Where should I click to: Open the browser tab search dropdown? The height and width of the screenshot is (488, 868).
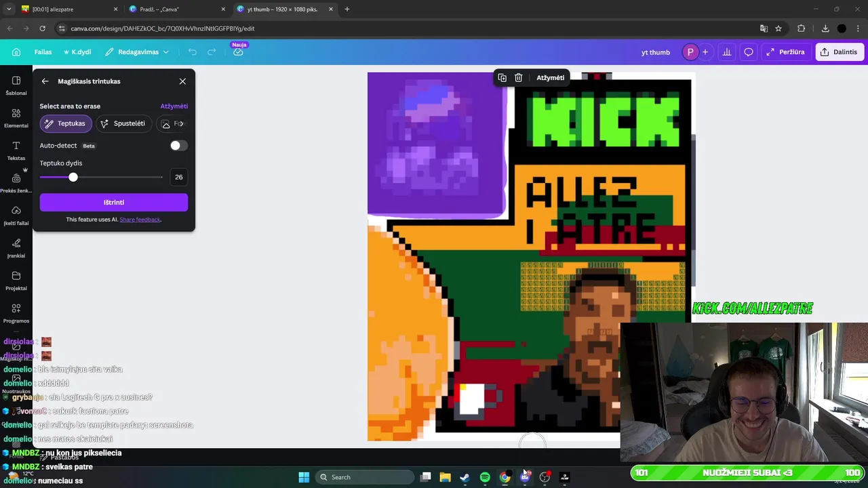coord(9,9)
